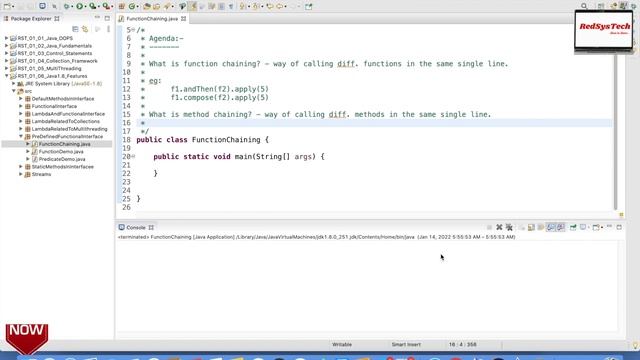Select LambdaRelatedToCollections package
The width and height of the screenshot is (640, 360).
pyautogui.click(x=66, y=121)
